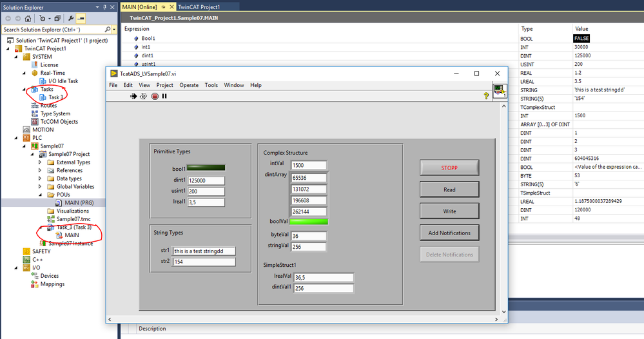Screen dimensions: 644x339
Task: Switch to the TwinCAT Project1 tab
Action: click(x=199, y=6)
